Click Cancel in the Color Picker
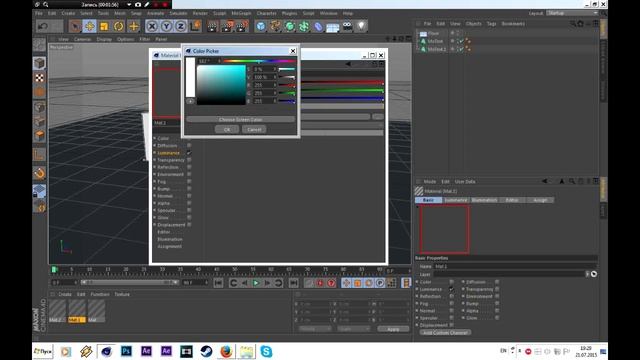 pyautogui.click(x=254, y=129)
